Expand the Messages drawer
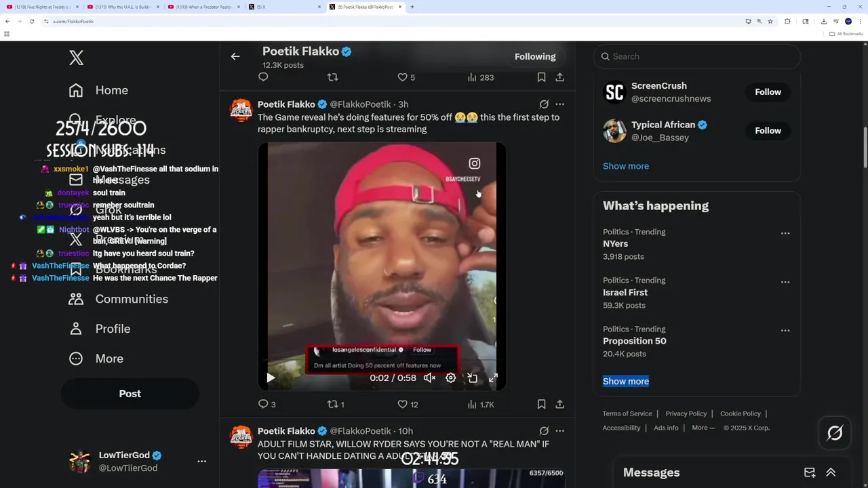Viewport: 868px width, 488px height. click(831, 472)
